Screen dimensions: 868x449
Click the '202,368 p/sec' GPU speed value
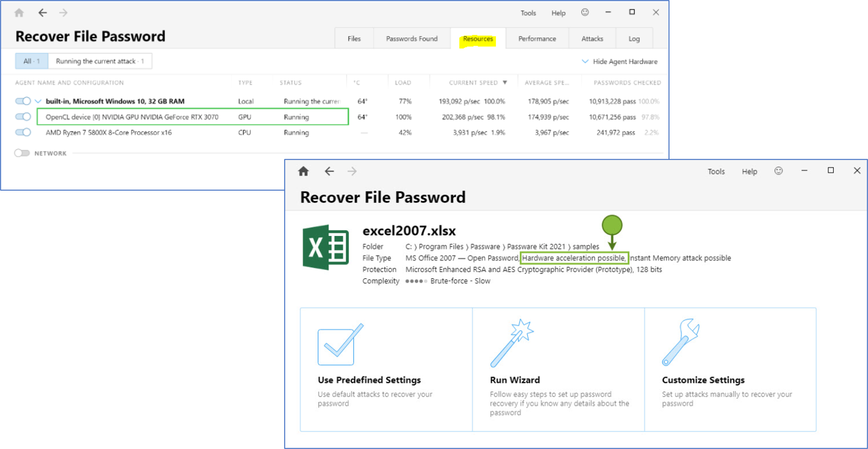tap(463, 117)
